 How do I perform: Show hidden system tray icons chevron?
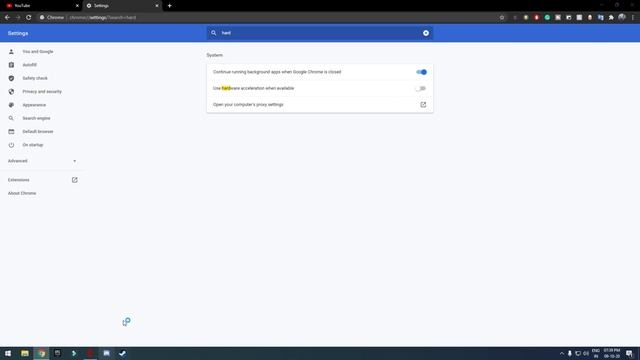coord(562,353)
